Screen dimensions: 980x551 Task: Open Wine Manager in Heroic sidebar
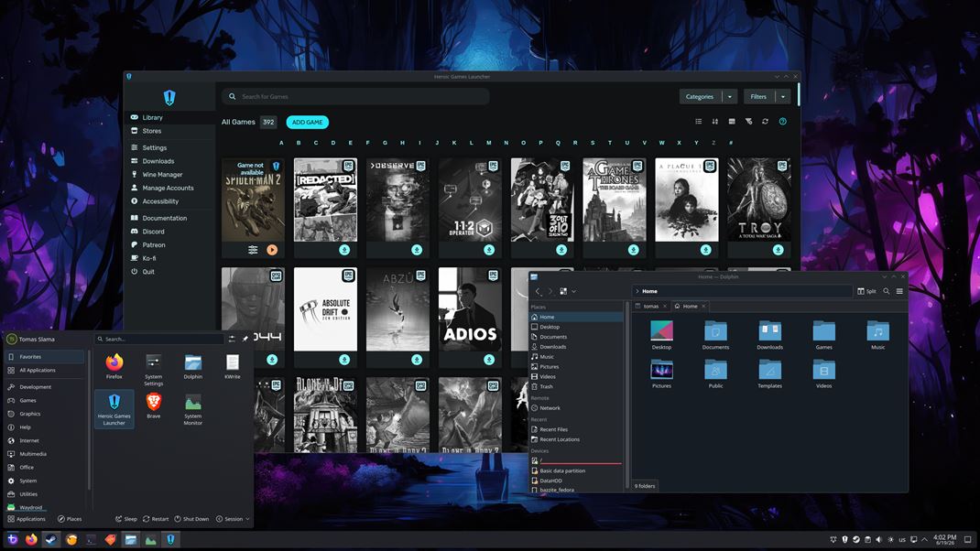coord(169,175)
